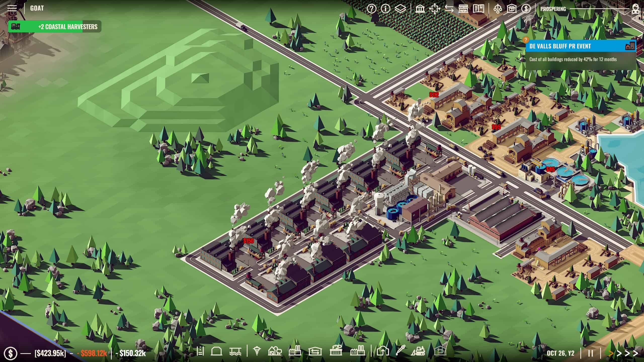Select the bulldozer demolish tool
Screen dimensions: 644x362
click(418, 351)
